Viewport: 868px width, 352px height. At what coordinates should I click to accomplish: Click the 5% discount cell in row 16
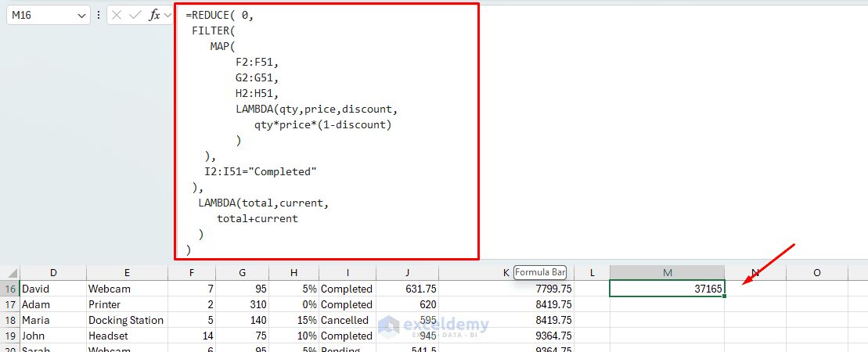pos(294,289)
